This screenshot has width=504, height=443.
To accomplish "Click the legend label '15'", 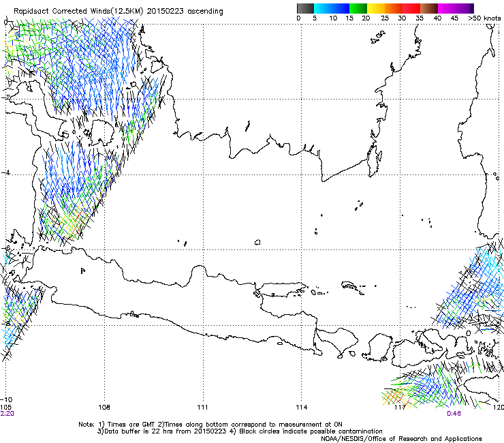I will [349, 18].
